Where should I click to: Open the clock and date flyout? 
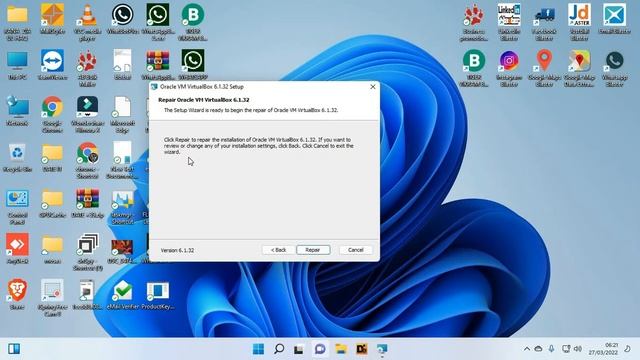pyautogui.click(x=603, y=349)
